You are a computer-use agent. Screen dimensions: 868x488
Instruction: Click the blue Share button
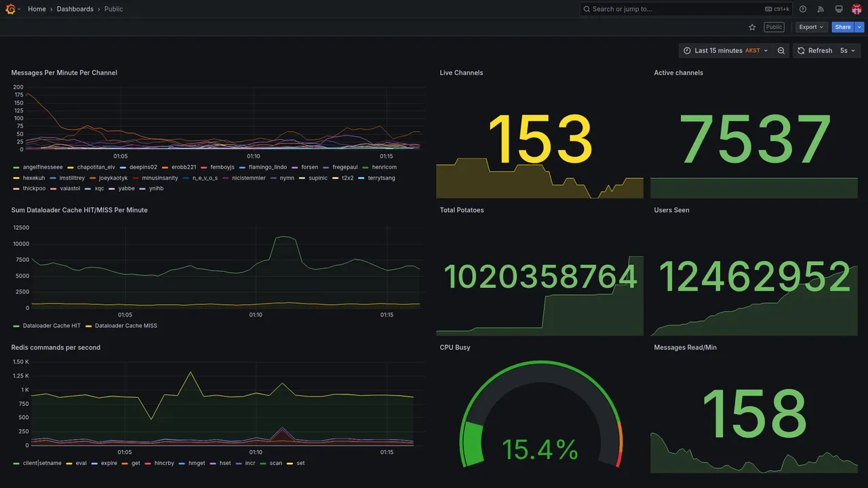tap(843, 27)
